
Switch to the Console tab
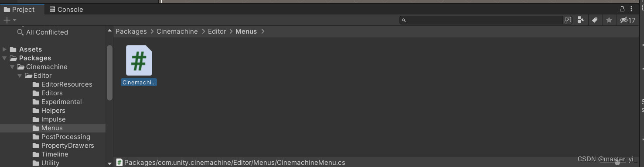click(x=66, y=9)
